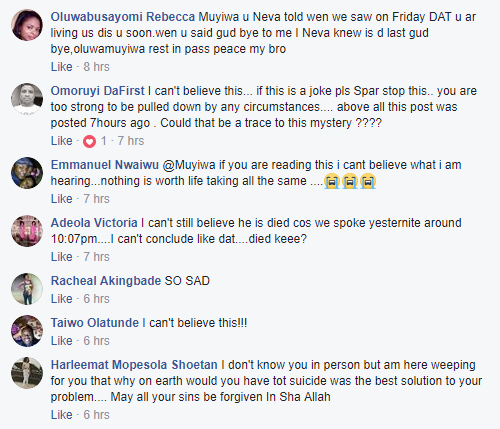Like Harleemat Mopesola Shoetan's comment
Image resolution: width=500 pixels, height=429 pixels.
(61, 415)
